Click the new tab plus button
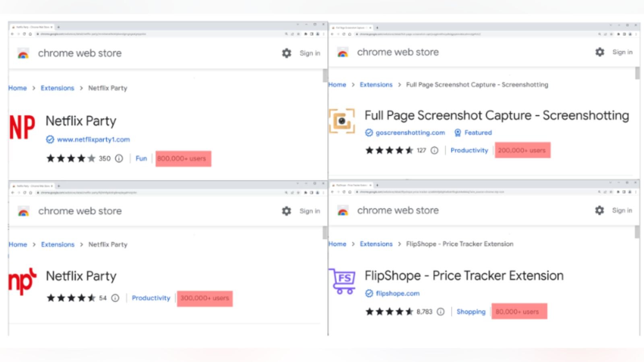This screenshot has width=644, height=362. pos(59,27)
